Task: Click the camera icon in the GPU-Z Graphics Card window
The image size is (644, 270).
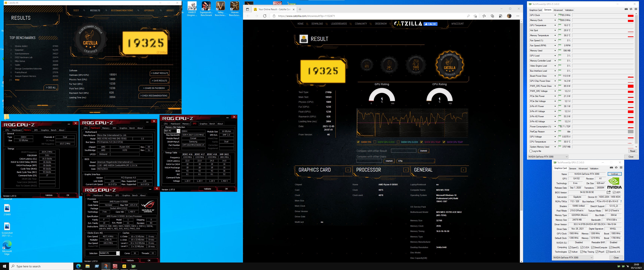Action: click(x=611, y=168)
